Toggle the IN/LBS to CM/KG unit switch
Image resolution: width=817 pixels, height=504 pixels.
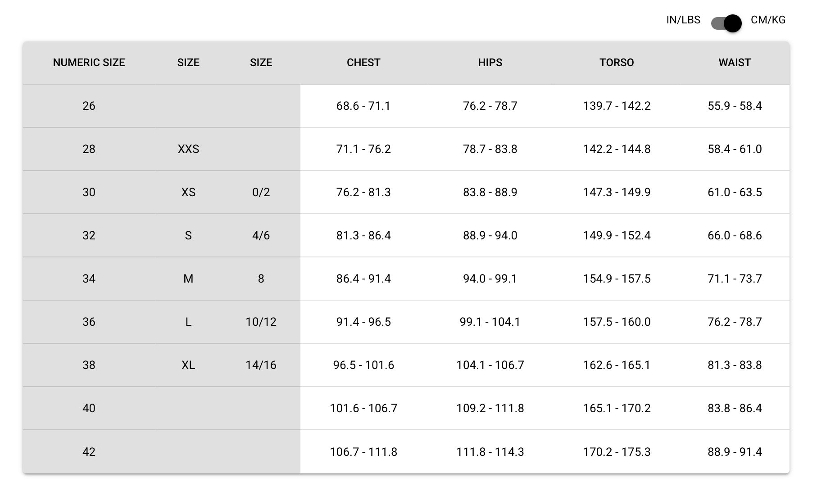click(x=726, y=23)
